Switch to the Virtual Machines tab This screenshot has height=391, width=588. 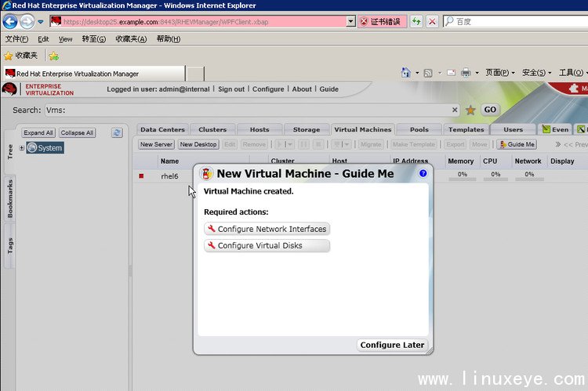363,129
